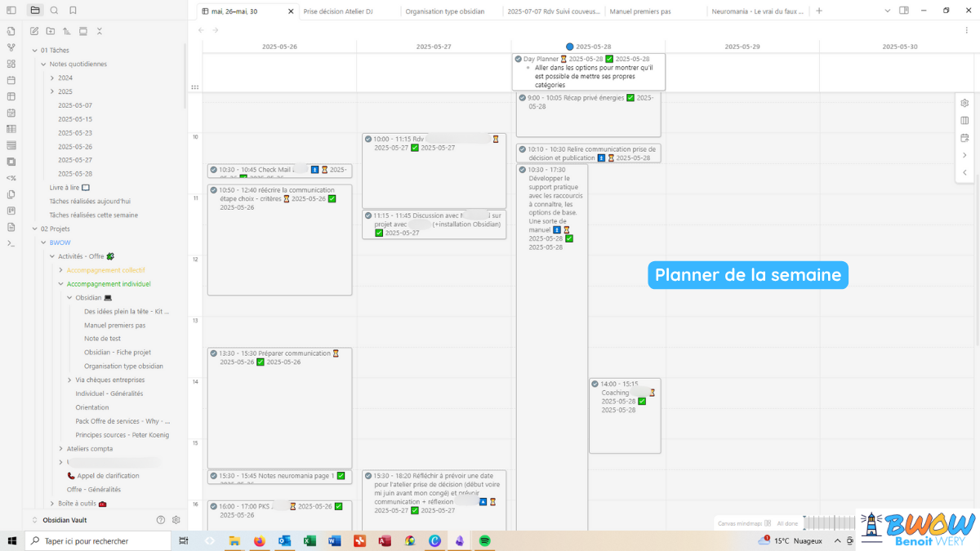980x551 pixels.
Task: Open a new tab with the plus button
Action: [819, 11]
